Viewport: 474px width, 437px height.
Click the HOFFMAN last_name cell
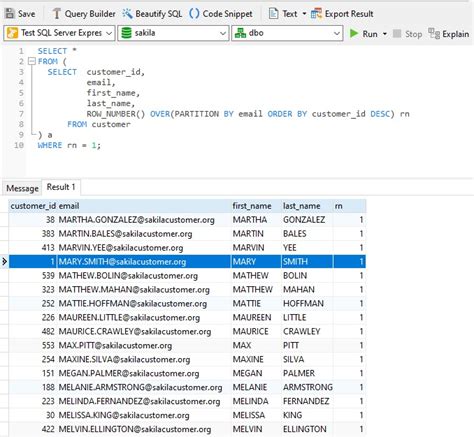point(307,304)
